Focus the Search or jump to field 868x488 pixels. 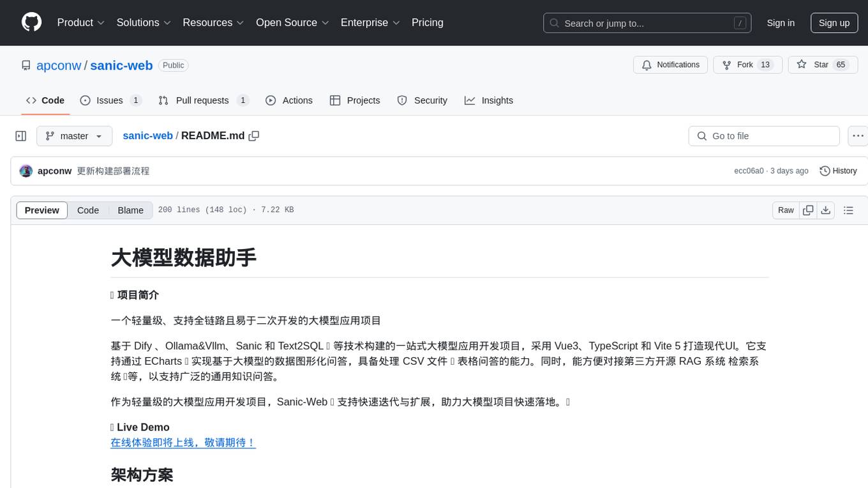(646, 23)
